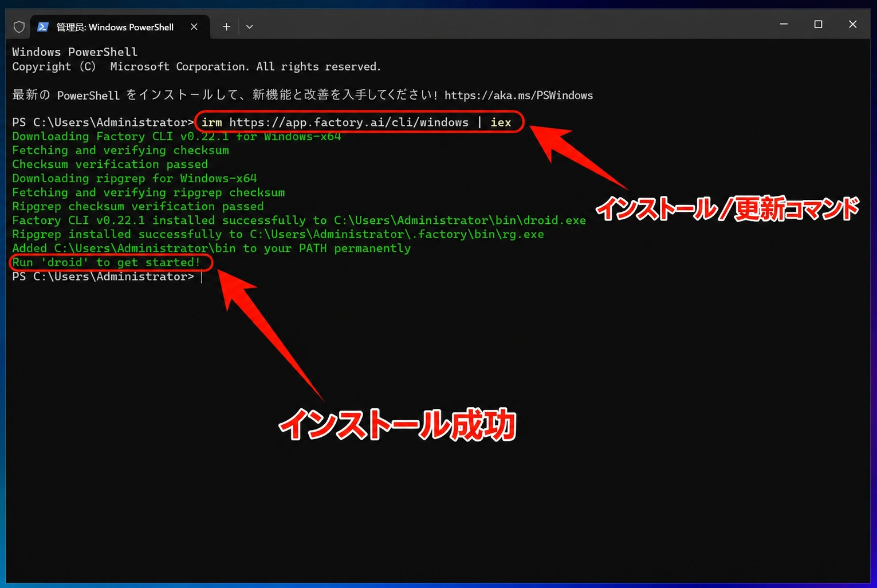Close the Windows PowerShell tab
877x588 pixels.
[x=194, y=27]
